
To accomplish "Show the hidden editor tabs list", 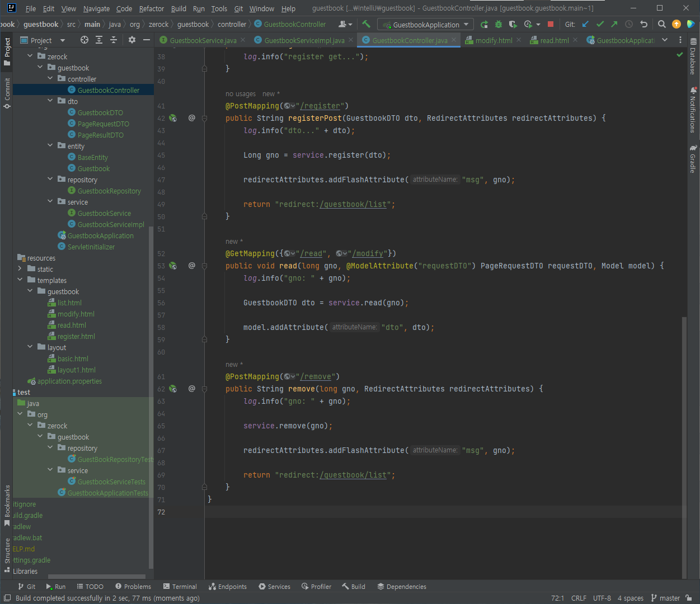I will [665, 40].
